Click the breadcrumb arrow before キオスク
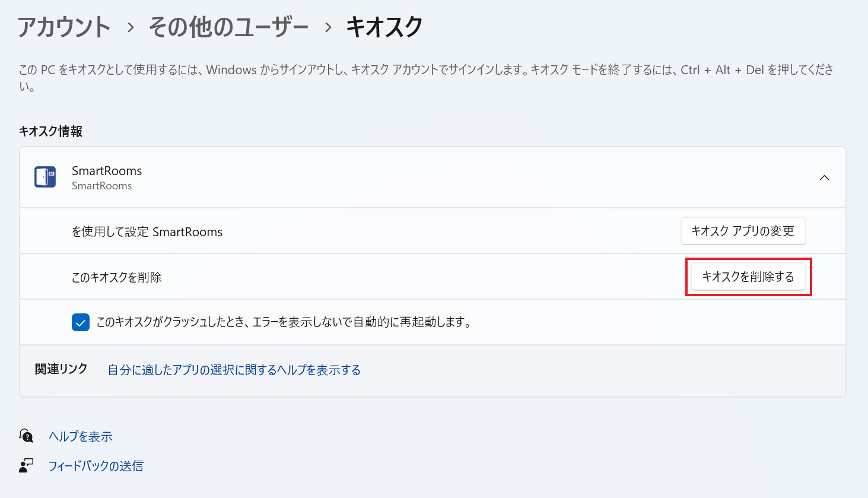Screen dimensions: 868x498 tap(328, 28)
